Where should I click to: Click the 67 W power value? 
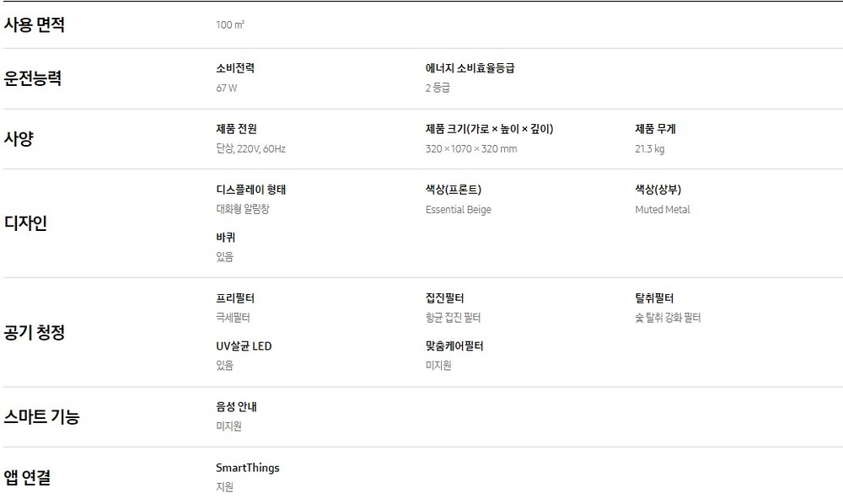pyautogui.click(x=227, y=88)
